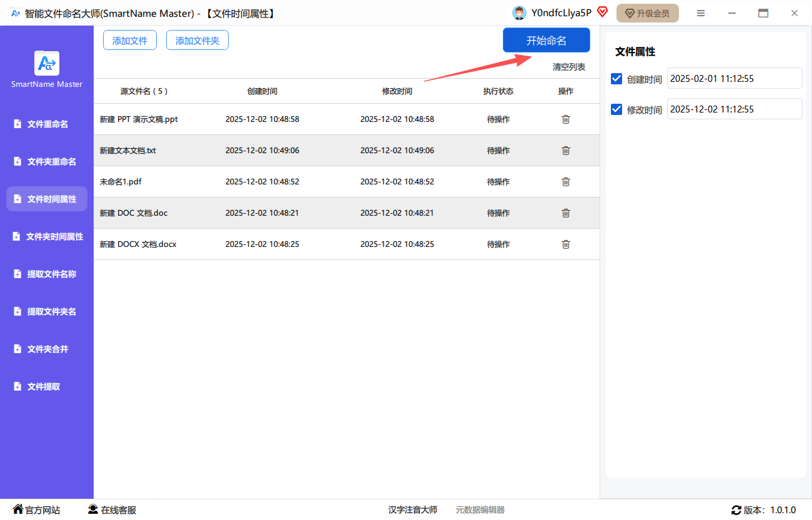Toggle the 修改时间 checkbox

[616, 109]
